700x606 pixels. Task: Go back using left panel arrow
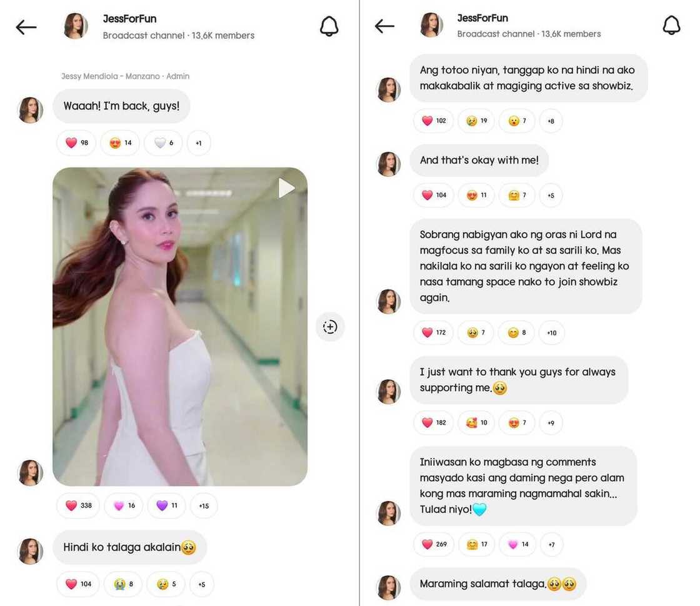[26, 27]
